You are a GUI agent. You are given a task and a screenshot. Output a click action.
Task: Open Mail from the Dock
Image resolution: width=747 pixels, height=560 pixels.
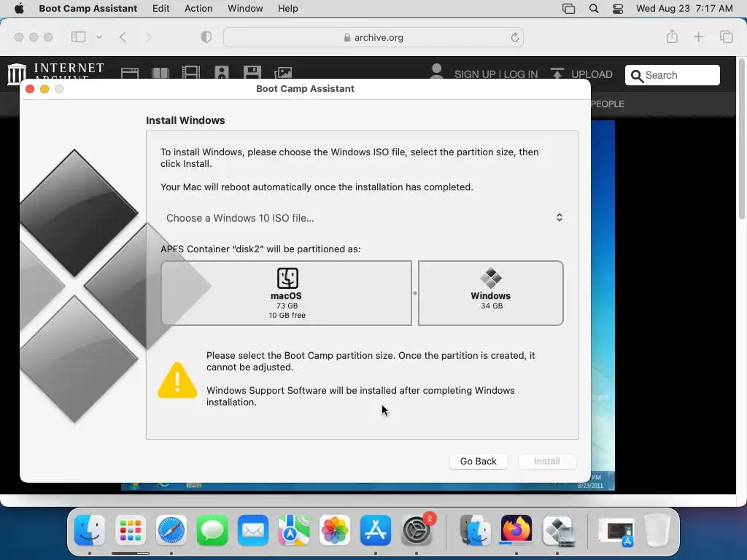[253, 530]
